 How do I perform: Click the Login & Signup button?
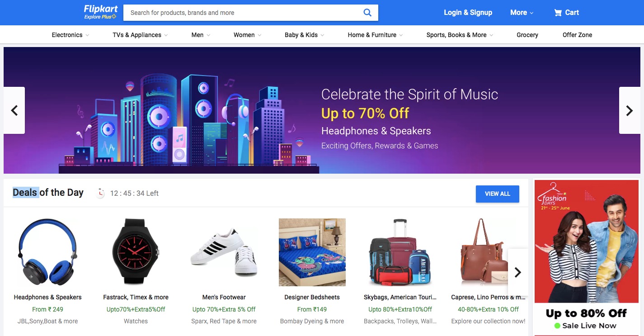click(x=468, y=13)
